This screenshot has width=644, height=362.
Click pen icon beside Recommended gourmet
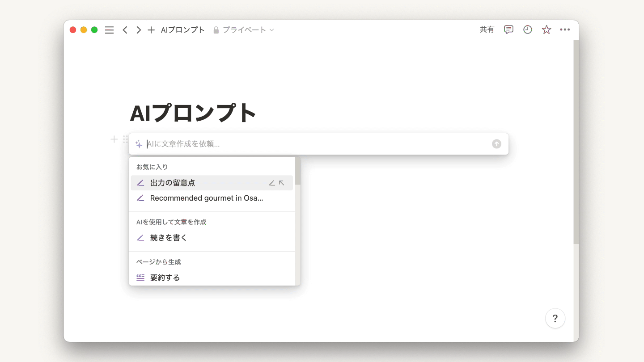coord(140,198)
